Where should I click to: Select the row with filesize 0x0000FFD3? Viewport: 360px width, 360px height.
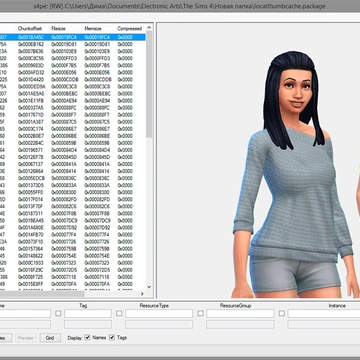pos(73,58)
